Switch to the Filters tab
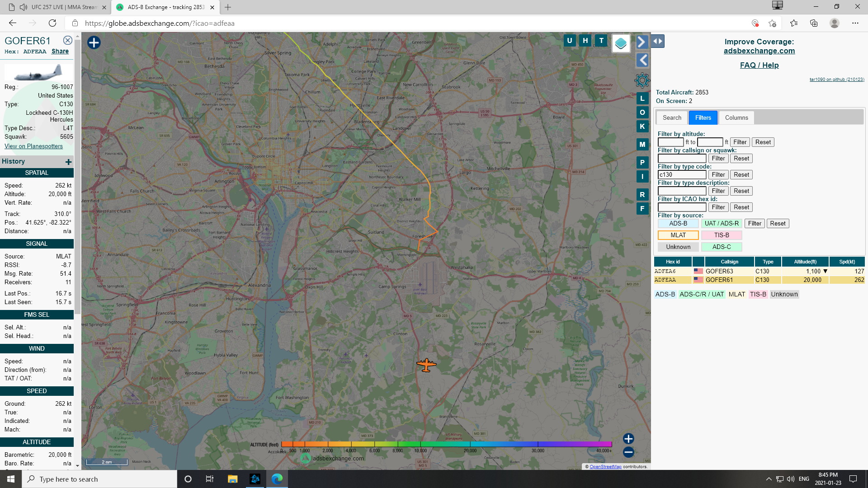 coord(703,117)
